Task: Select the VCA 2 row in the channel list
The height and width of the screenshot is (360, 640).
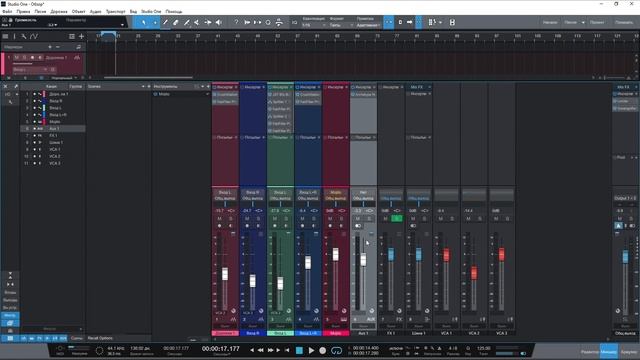Action: [53, 156]
